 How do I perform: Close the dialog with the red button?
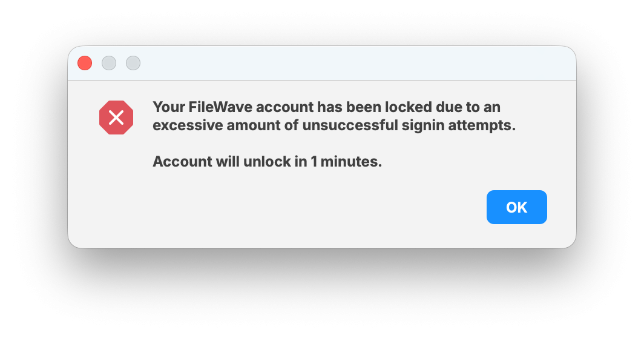[x=85, y=63]
